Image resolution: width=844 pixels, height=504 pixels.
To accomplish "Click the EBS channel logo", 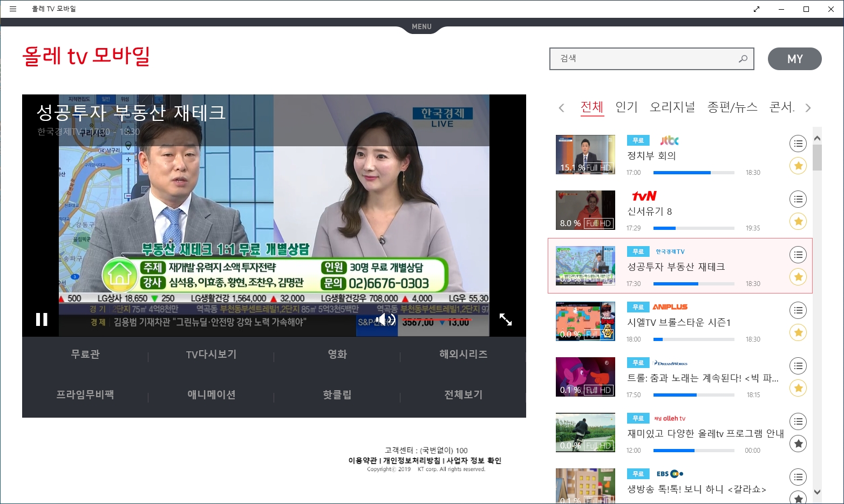I will point(670,474).
